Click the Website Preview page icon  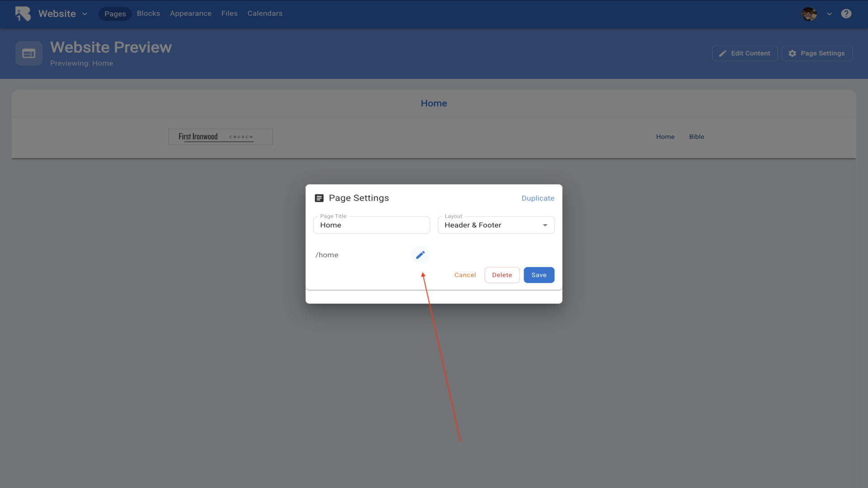pyautogui.click(x=29, y=53)
